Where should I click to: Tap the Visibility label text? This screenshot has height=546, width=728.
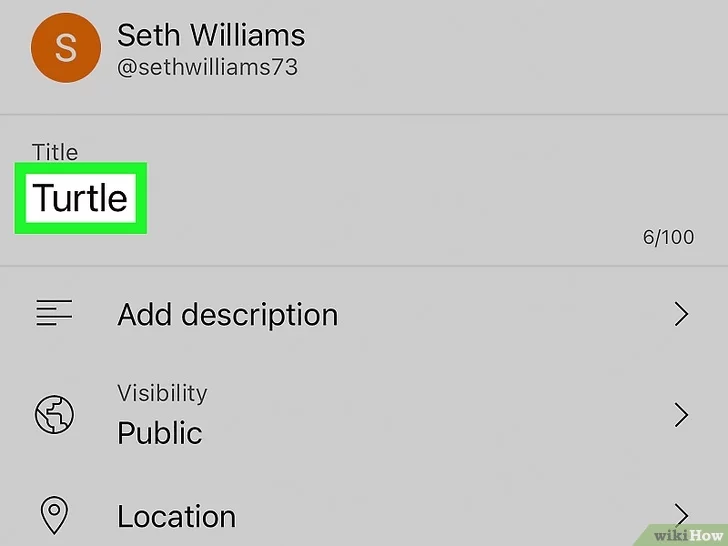pos(162,393)
